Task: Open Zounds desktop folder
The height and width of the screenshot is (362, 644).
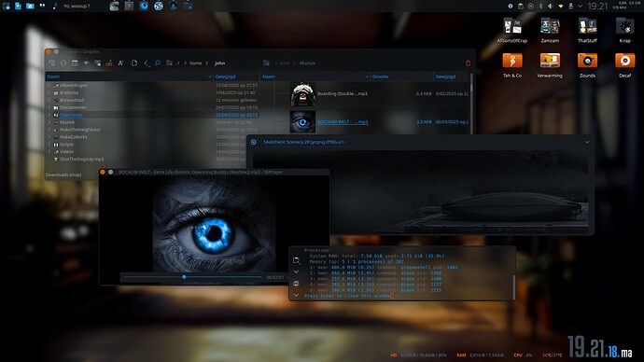Action: tap(587, 65)
